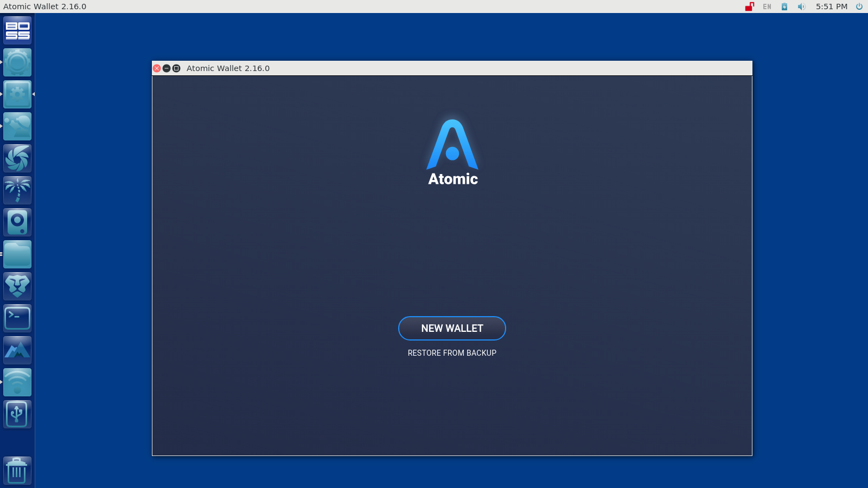Click the power button in top panel
Screen dimensions: 868x488
coord(859,7)
